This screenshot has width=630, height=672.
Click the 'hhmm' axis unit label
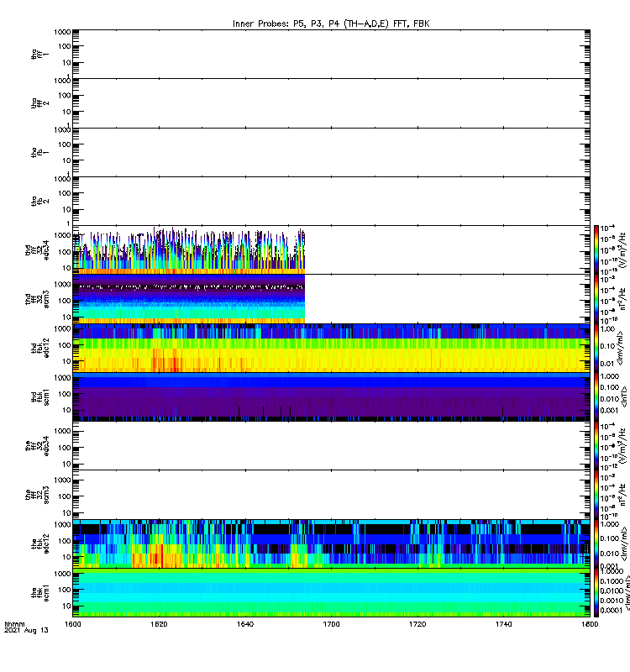(14, 624)
